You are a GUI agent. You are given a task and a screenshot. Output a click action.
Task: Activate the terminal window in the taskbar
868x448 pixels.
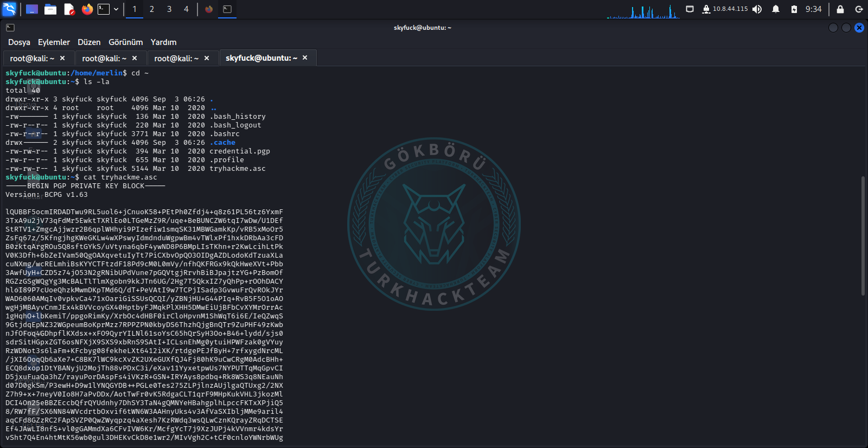pyautogui.click(x=227, y=9)
